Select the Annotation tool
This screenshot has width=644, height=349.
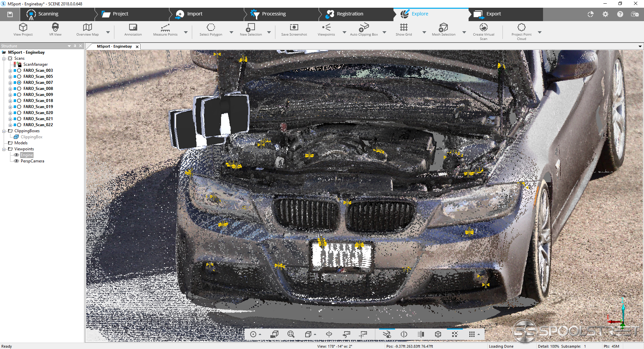(x=133, y=30)
